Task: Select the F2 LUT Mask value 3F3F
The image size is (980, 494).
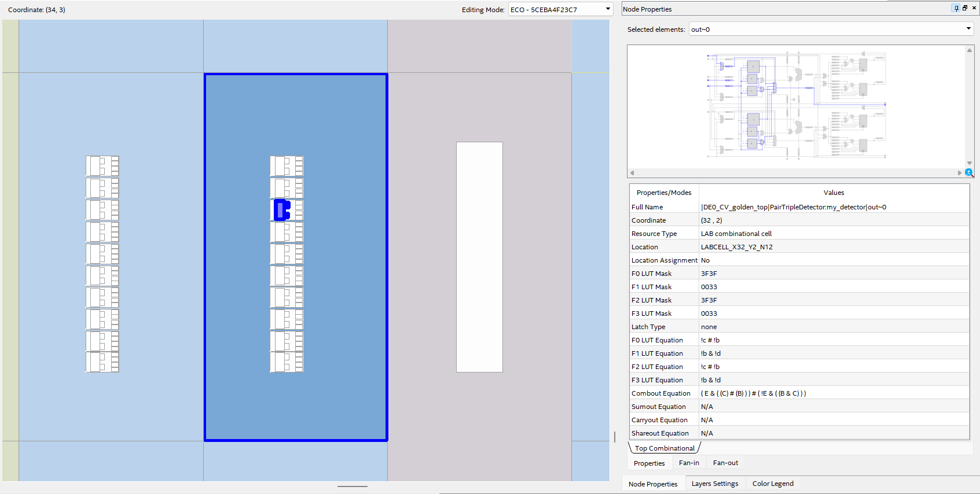Action: tap(834, 300)
